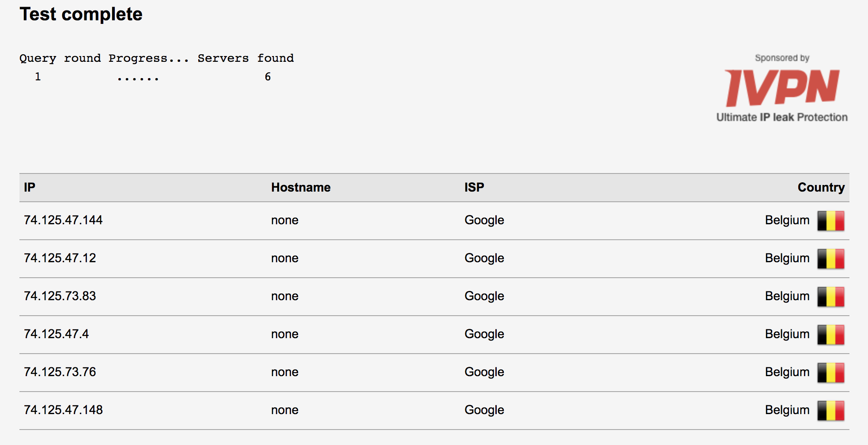Click the servers found count 6
Viewport: 868px width, 445px height.
pyautogui.click(x=268, y=77)
